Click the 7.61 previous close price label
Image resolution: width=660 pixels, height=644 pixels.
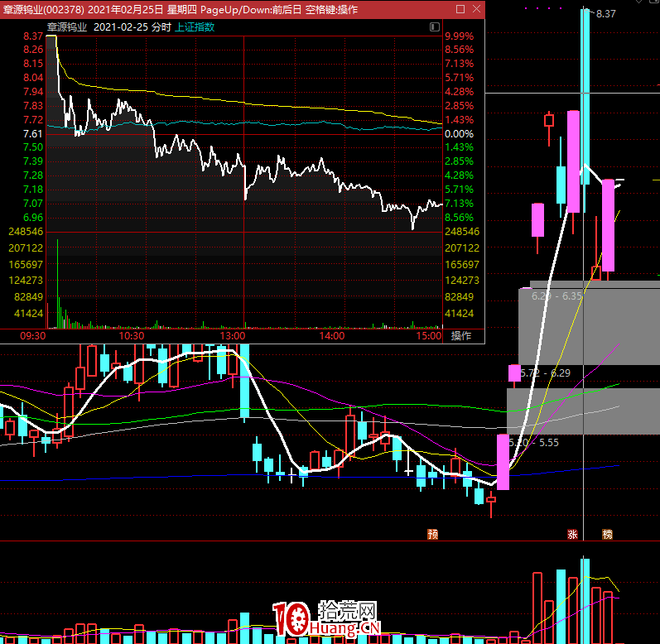tap(33, 134)
